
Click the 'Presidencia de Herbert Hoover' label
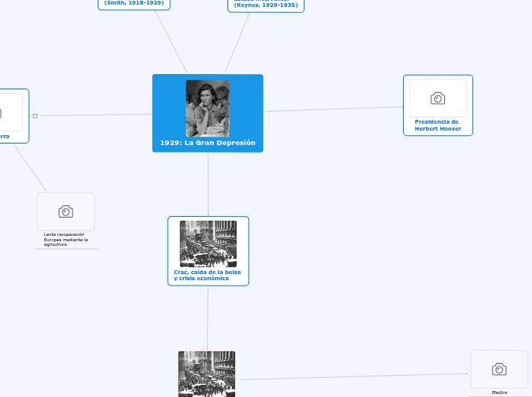click(x=437, y=125)
